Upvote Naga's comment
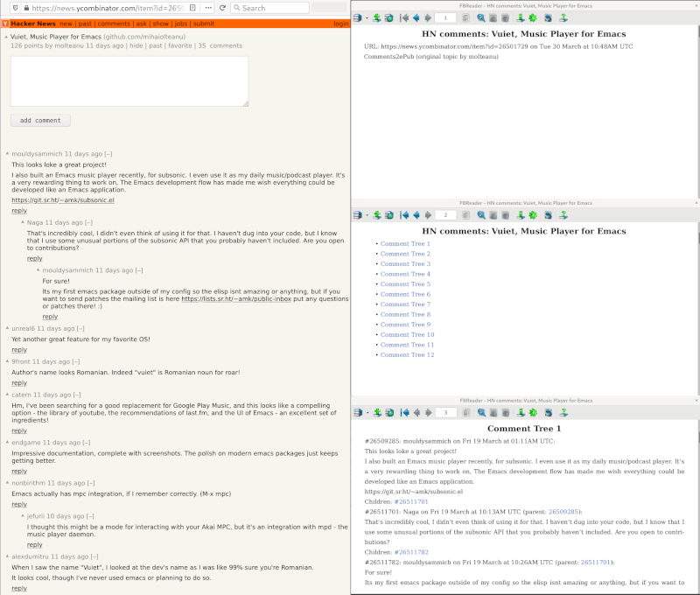This screenshot has height=595, width=700. 23,222
